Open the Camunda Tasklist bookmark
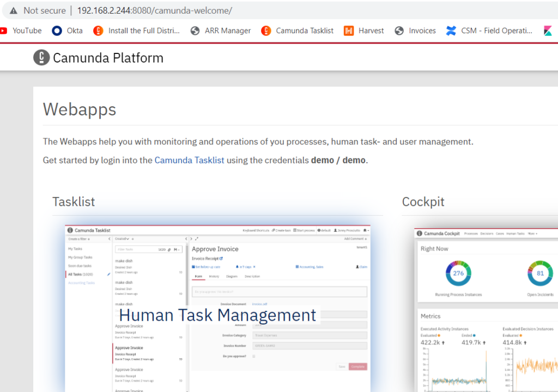The height and width of the screenshot is (392, 558). pyautogui.click(x=297, y=31)
